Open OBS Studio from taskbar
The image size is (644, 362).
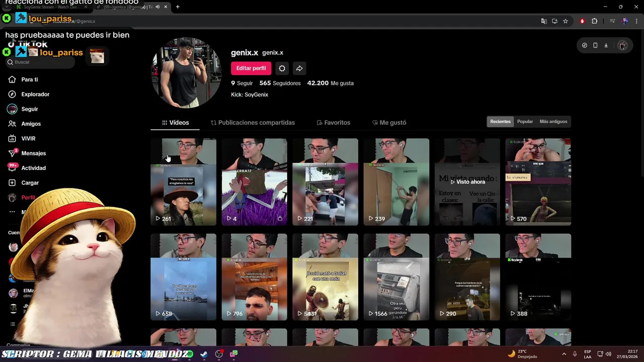pyautogui.click(x=219, y=354)
